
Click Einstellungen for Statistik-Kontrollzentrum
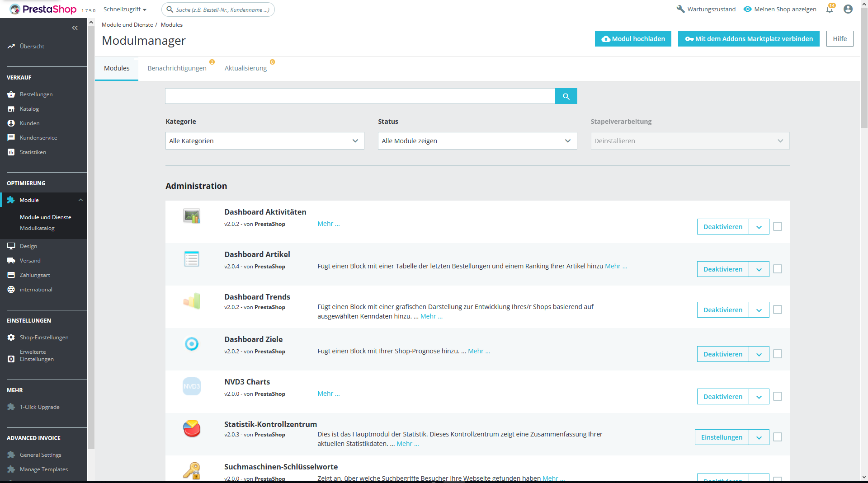tap(722, 437)
